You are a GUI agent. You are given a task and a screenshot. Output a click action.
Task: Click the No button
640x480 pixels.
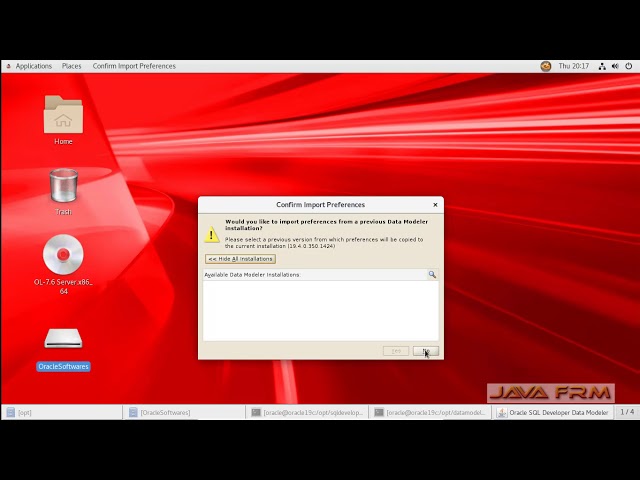[426, 351]
